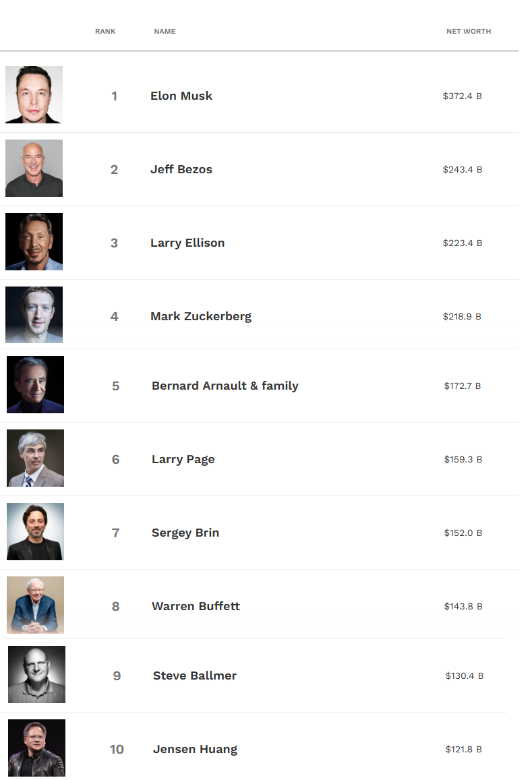Click the rank number 7
This screenshot has height=780, width=532.
(115, 533)
